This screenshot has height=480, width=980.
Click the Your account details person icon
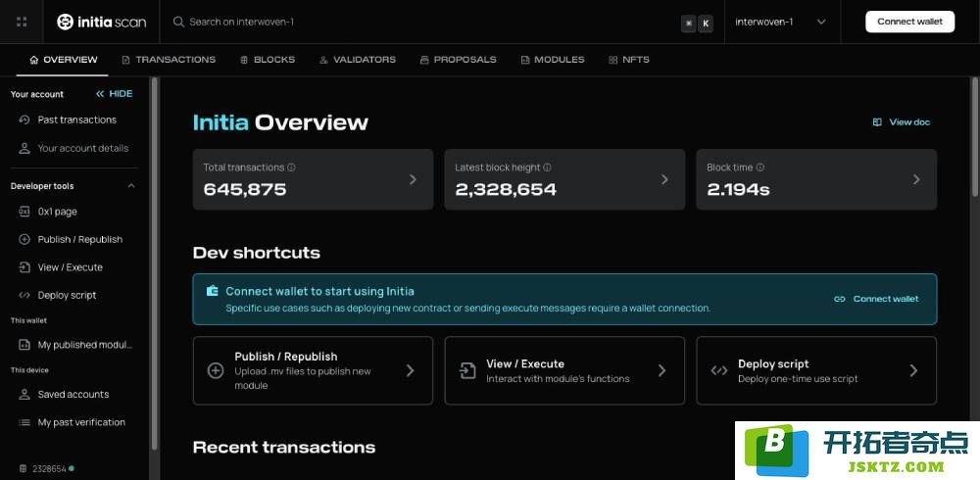tap(24, 148)
